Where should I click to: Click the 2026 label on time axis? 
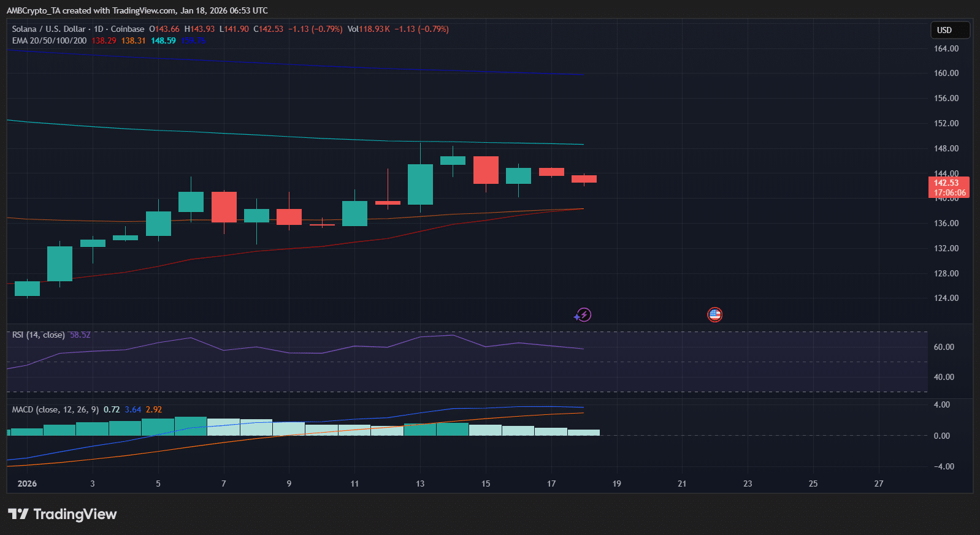pos(27,484)
